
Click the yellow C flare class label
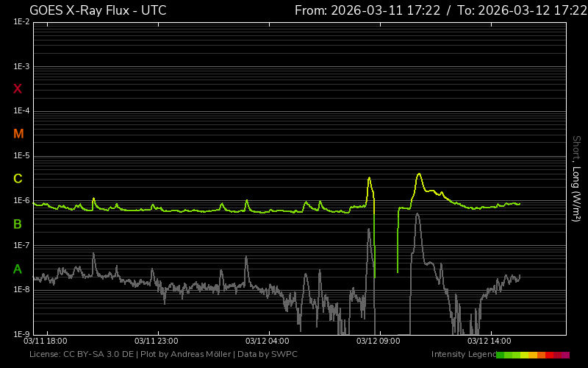coord(18,178)
